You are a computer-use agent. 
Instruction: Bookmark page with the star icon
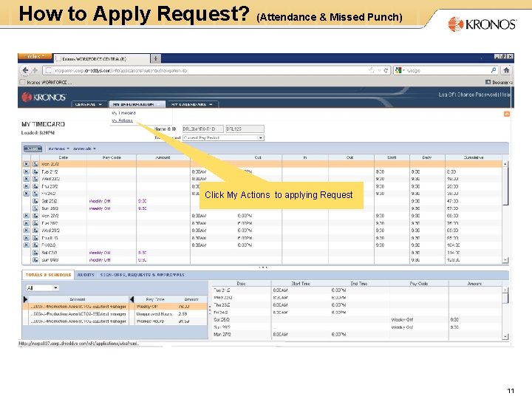372,71
